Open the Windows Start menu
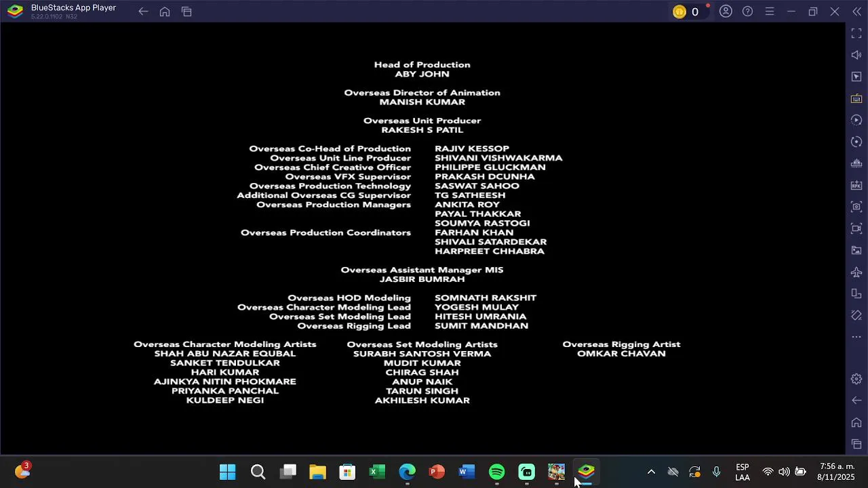 tap(228, 472)
